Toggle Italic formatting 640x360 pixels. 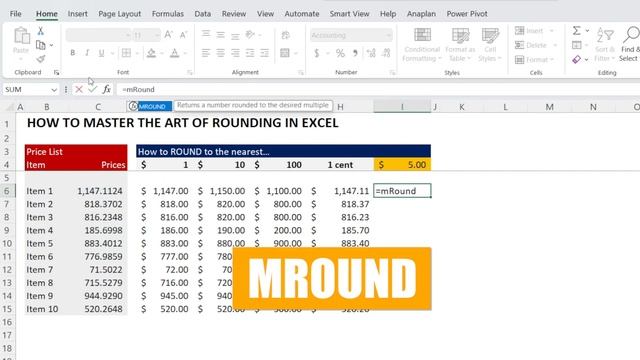click(x=87, y=53)
